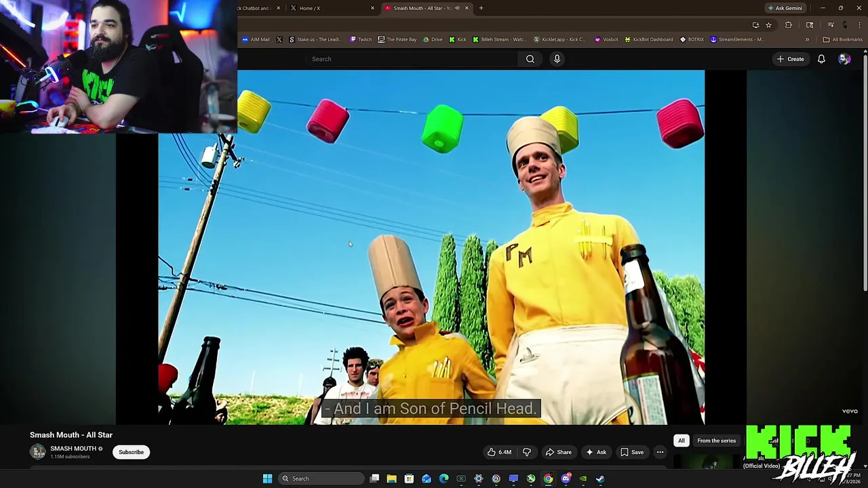Open The Pirate Bay bookmark
Screen dimensions: 868x488
(x=397, y=39)
